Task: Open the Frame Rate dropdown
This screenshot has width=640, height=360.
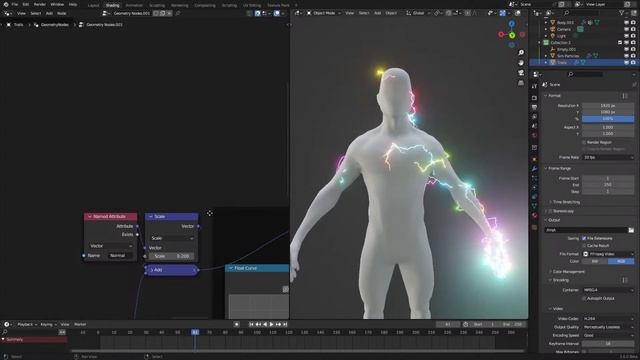Action: [608, 158]
